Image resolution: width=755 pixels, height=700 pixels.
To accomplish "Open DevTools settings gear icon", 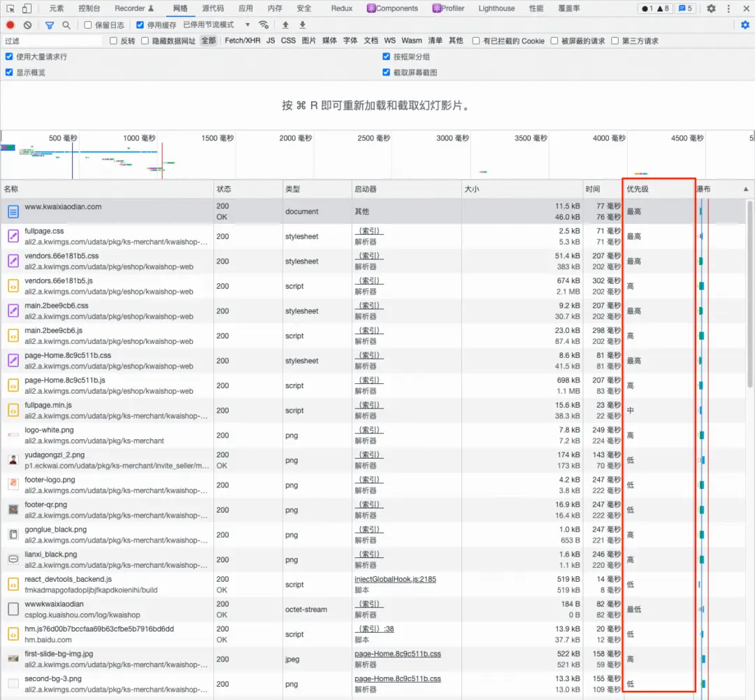I will [711, 8].
